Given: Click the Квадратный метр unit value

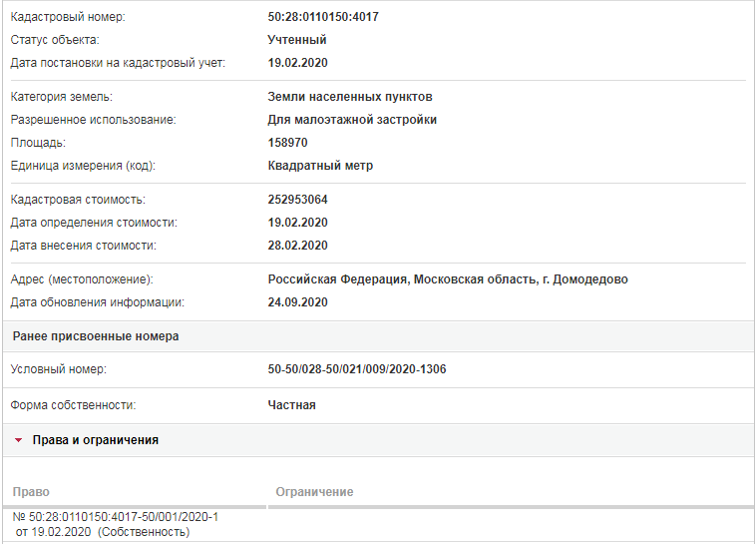Looking at the screenshot, I should [320, 166].
